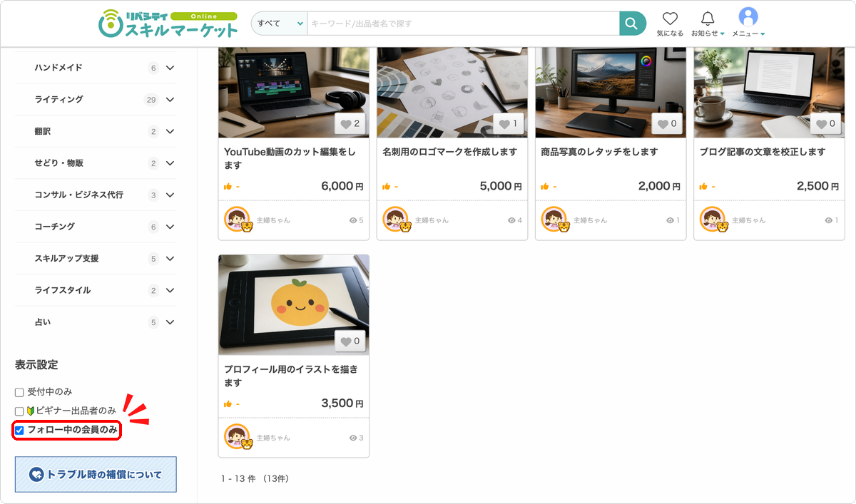Expand the 占い category

(170, 322)
